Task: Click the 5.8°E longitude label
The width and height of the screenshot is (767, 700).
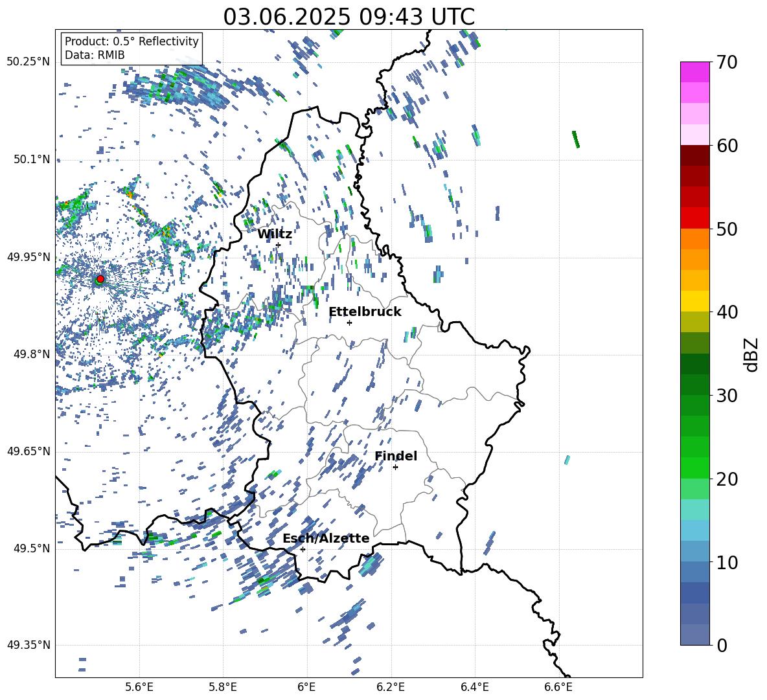Action: (x=223, y=687)
